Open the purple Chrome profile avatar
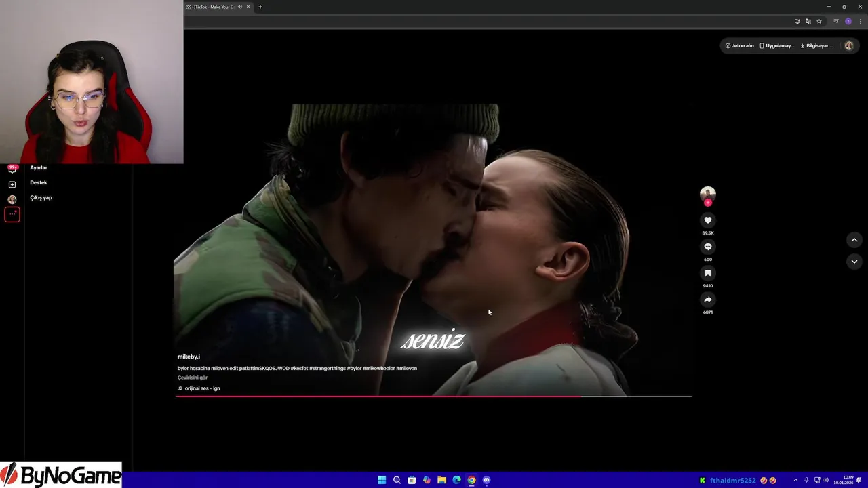The height and width of the screenshot is (488, 868). tap(848, 21)
